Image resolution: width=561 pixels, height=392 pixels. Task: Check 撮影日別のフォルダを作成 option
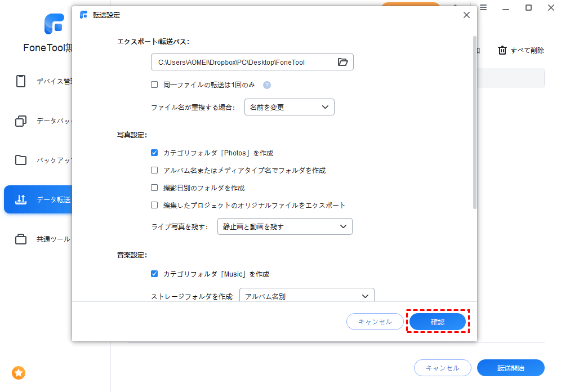pyautogui.click(x=154, y=188)
